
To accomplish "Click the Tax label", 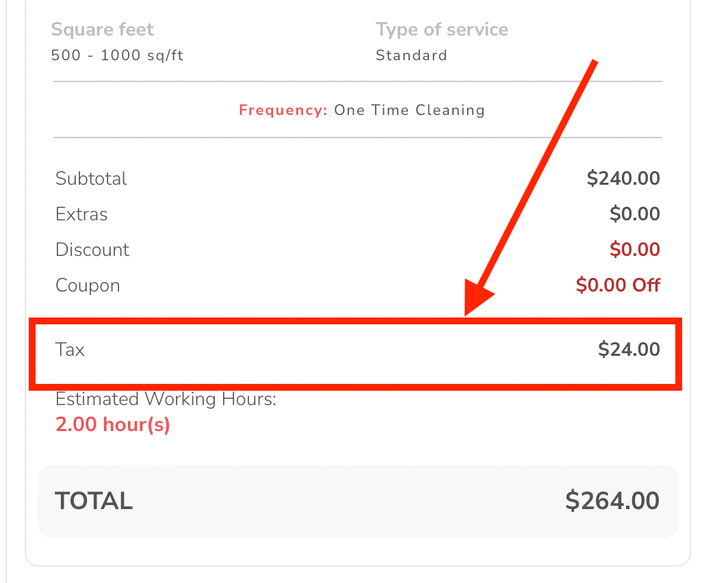I will pyautogui.click(x=70, y=350).
